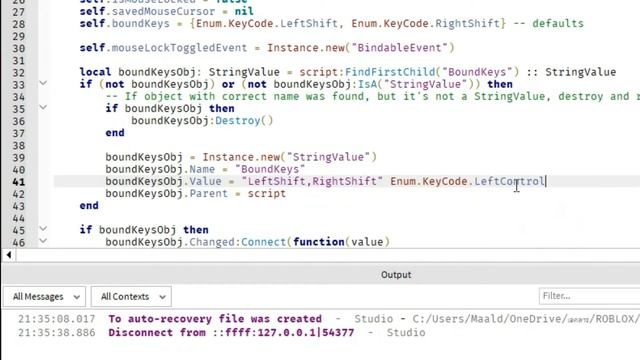
Task: Click 'boundKeysObj:Destroy()' on line 36
Action: point(202,121)
